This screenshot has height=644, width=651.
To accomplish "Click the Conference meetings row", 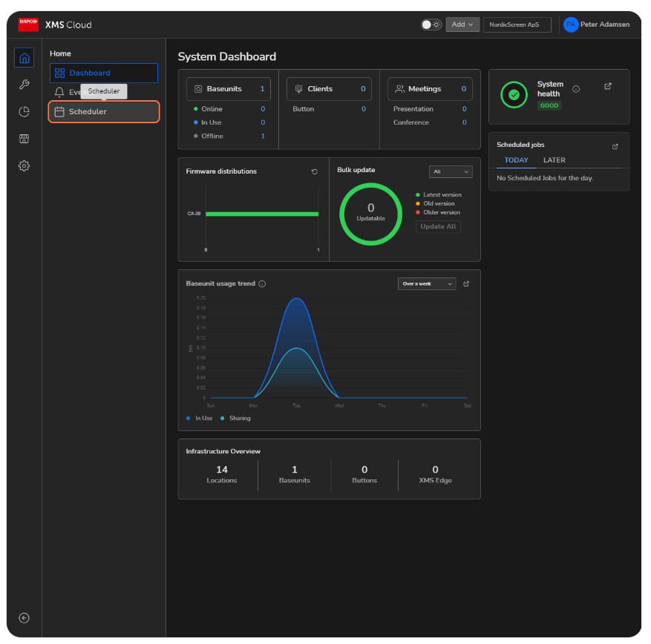I will click(x=430, y=122).
